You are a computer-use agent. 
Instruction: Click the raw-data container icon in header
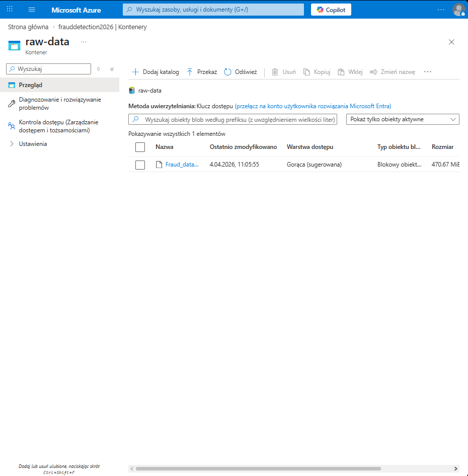[14, 45]
